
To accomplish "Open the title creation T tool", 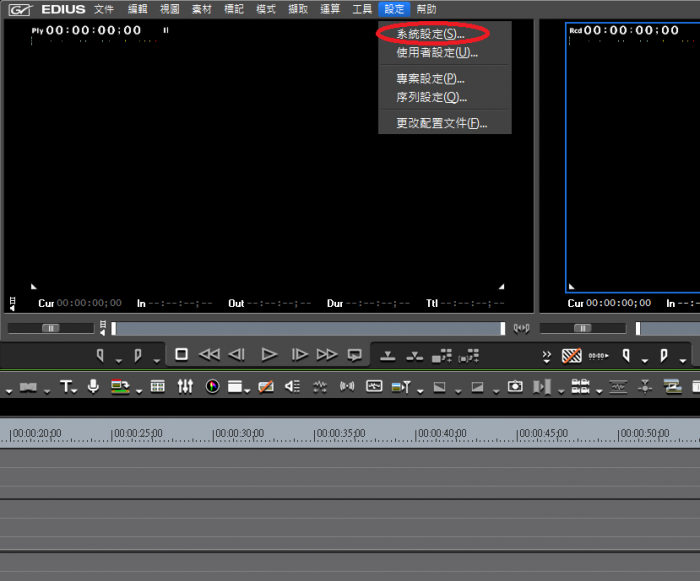I will 66,386.
